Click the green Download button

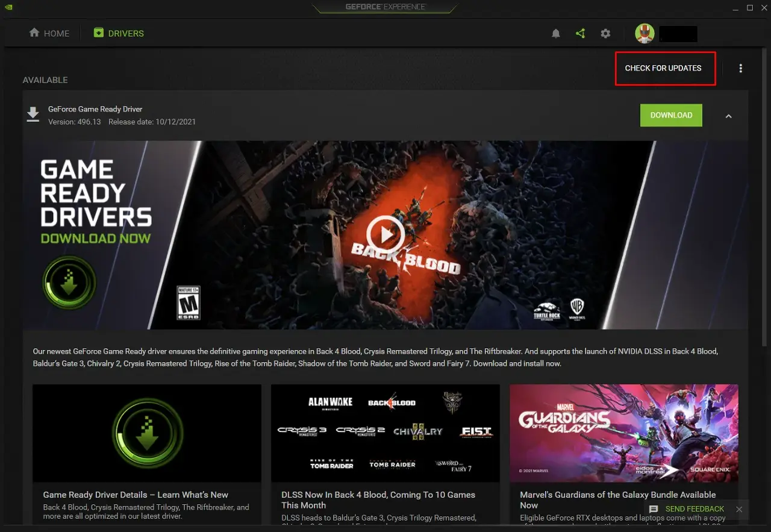671,115
